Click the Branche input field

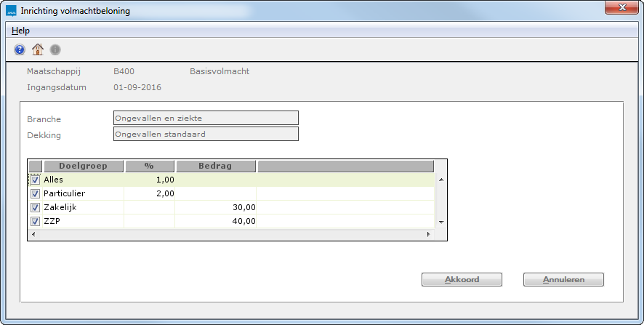click(x=206, y=119)
